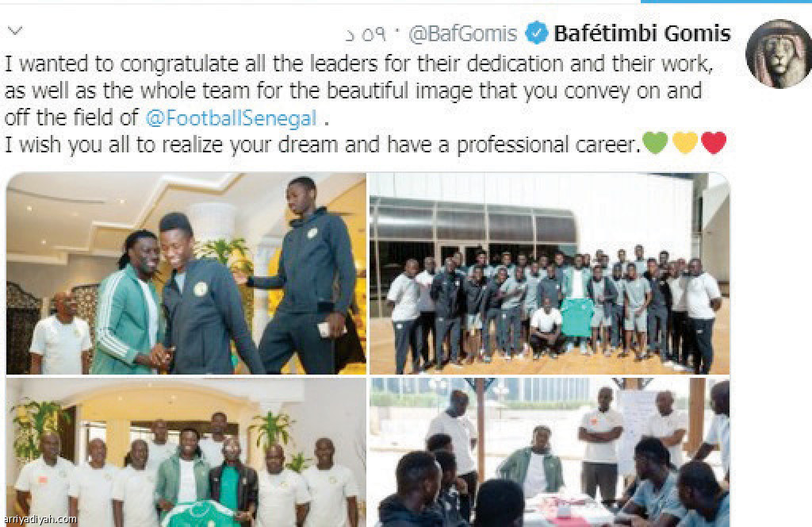Screen dimensions: 812x527
Task: Open the @BafGomis handle link
Action: [x=462, y=34]
